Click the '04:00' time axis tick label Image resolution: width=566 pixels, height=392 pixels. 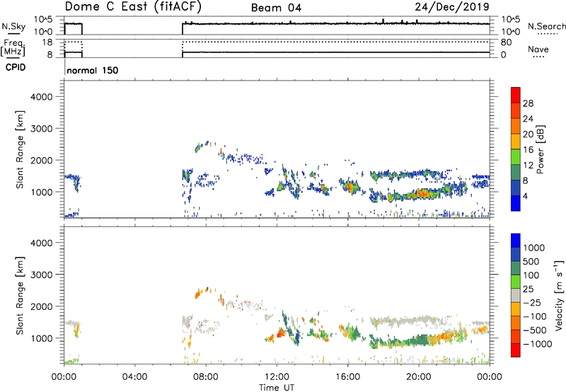pyautogui.click(x=135, y=377)
